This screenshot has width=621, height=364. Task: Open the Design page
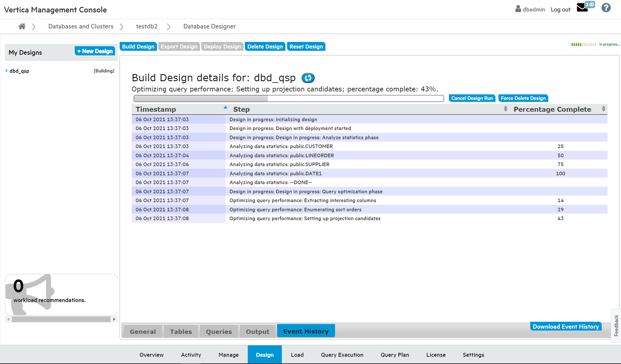(x=265, y=355)
